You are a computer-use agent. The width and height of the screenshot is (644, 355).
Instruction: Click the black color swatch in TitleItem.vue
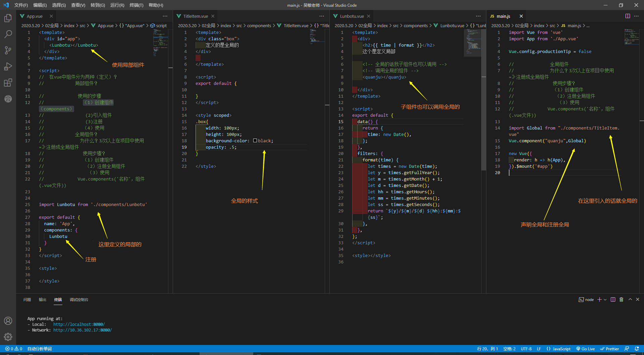point(255,141)
